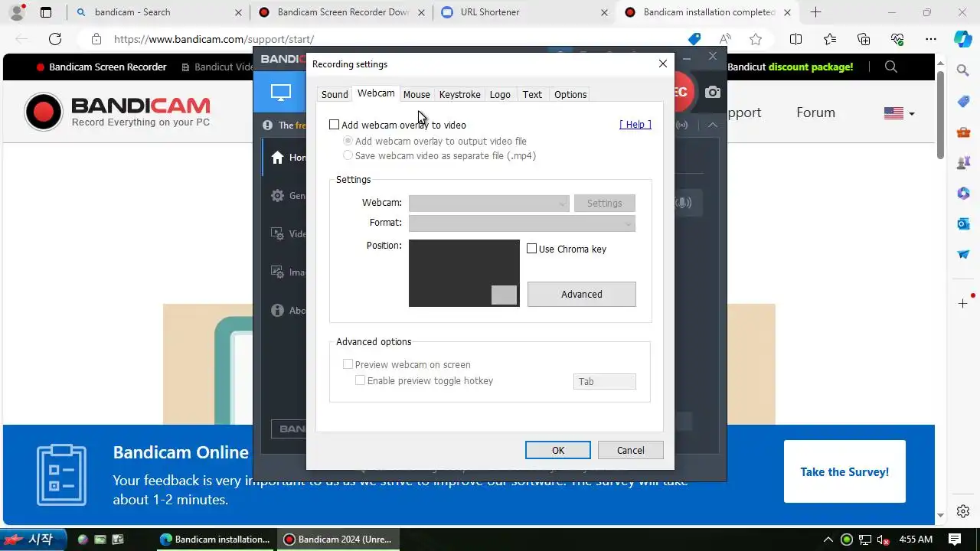
Task: Refresh the page in Edge
Action: (x=55, y=39)
